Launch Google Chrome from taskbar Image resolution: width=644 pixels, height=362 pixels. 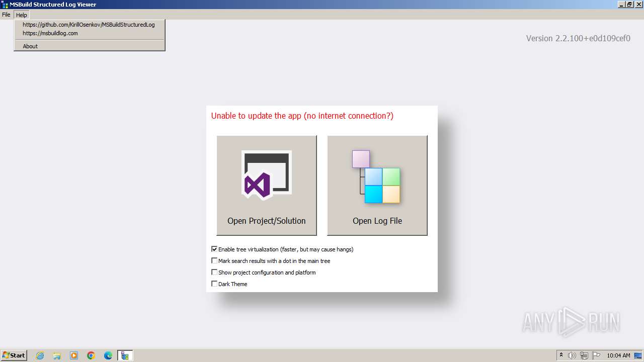91,355
